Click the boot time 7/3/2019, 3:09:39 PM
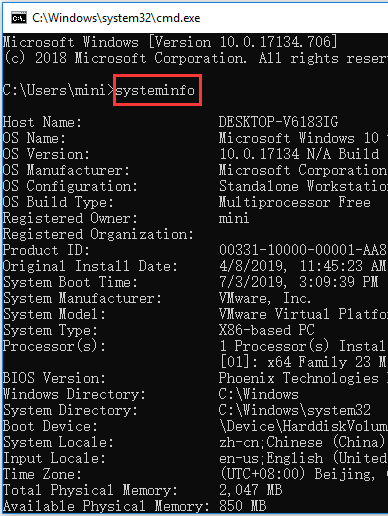The image size is (388, 516). (x=299, y=282)
